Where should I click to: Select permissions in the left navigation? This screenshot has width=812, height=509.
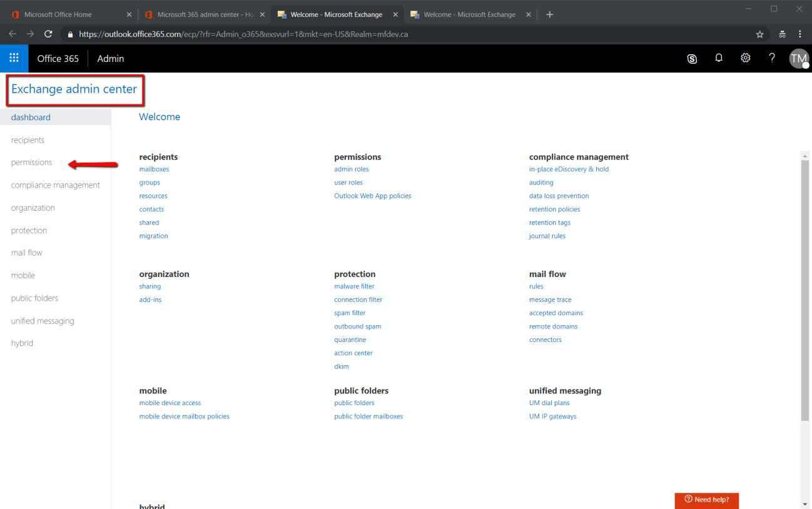click(31, 163)
